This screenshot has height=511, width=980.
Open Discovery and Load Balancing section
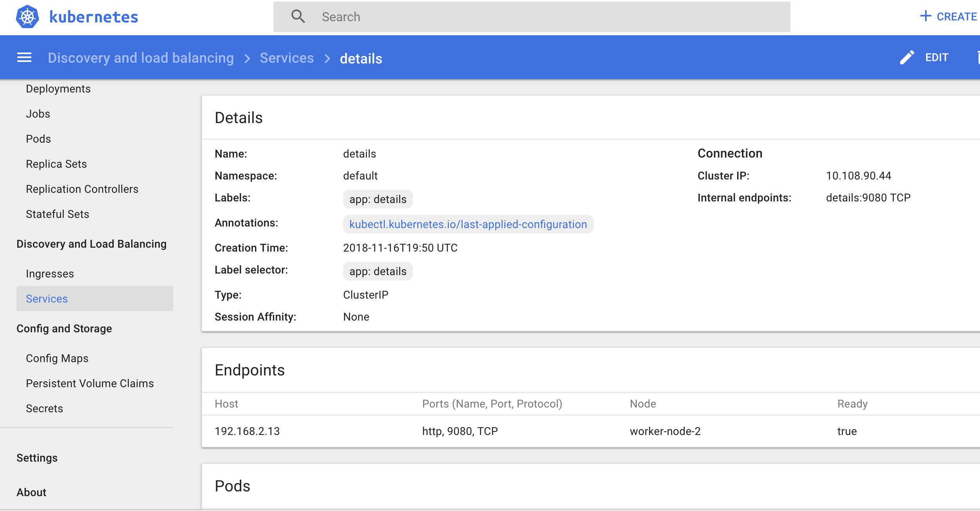(x=91, y=244)
